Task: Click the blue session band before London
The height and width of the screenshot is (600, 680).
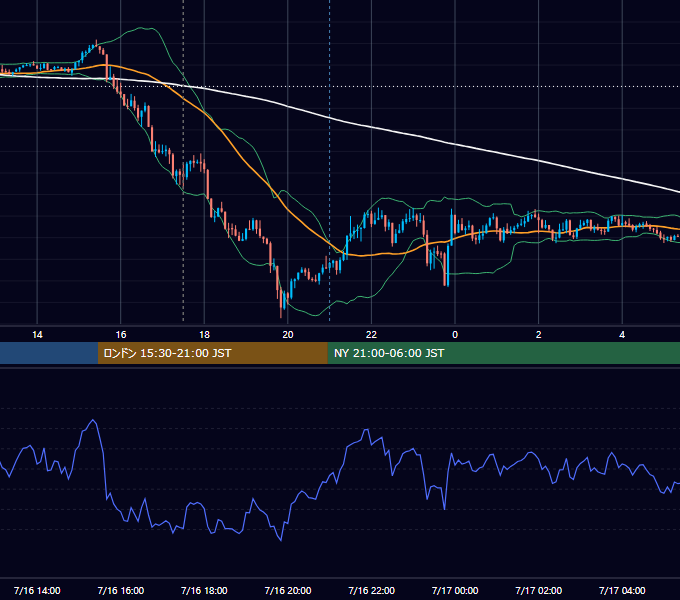Action: click(x=49, y=353)
